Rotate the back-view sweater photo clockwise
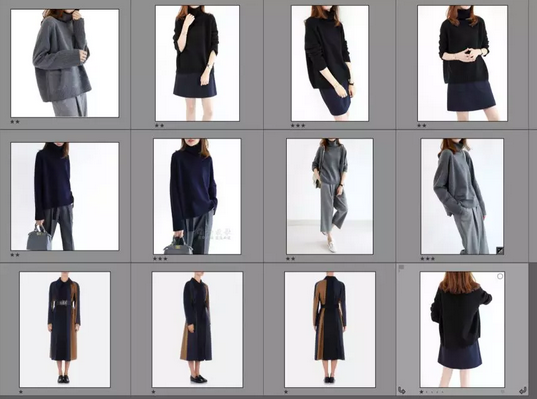Screen dimensions: 537x399 coord(523,390)
